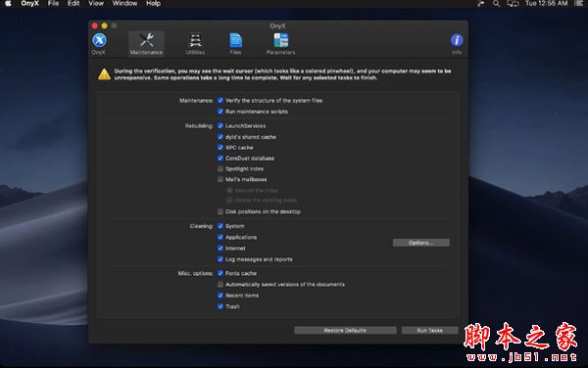Toggle the LaunchServices checkbox
This screenshot has height=368, width=588.
click(x=220, y=126)
